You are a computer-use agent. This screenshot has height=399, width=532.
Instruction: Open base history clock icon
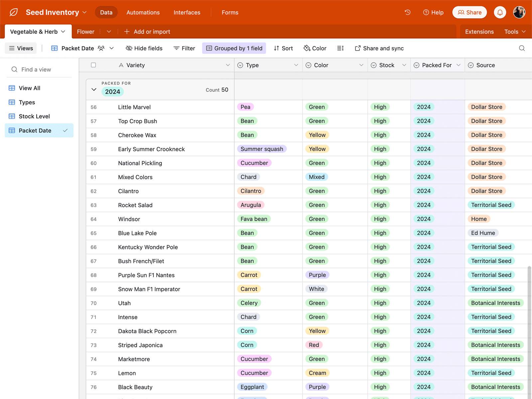pyautogui.click(x=407, y=12)
